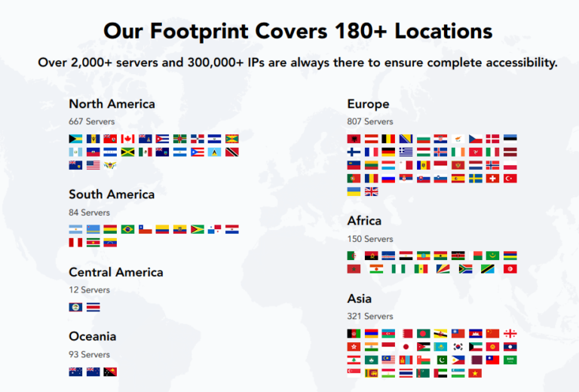Click the '12 Servers' text
Viewport: 579px width, 392px height.
90,290
